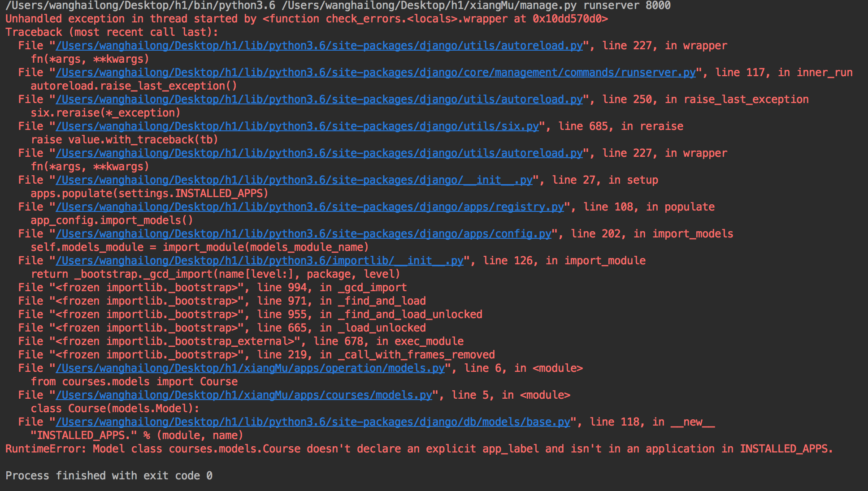Click 'six.reraise(*_exception)' line
The height and width of the screenshot is (491, 868).
[x=105, y=113]
